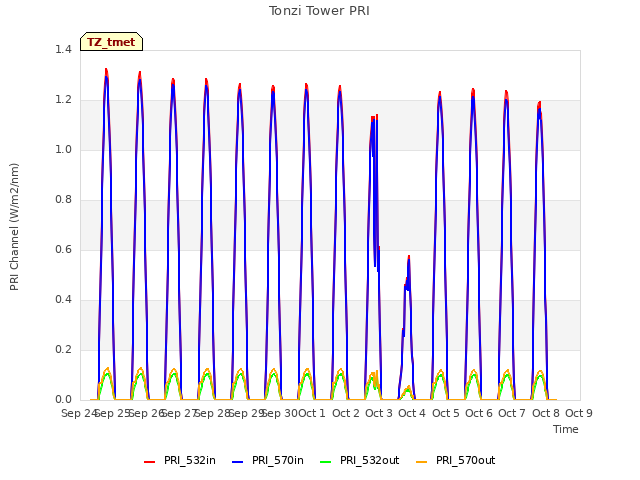Click the 1.4 y-axis tick label

coord(63,49)
